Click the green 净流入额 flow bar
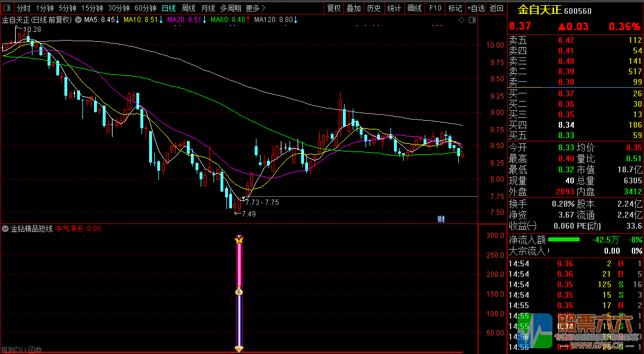This screenshot has width=644, height=354. point(563,240)
